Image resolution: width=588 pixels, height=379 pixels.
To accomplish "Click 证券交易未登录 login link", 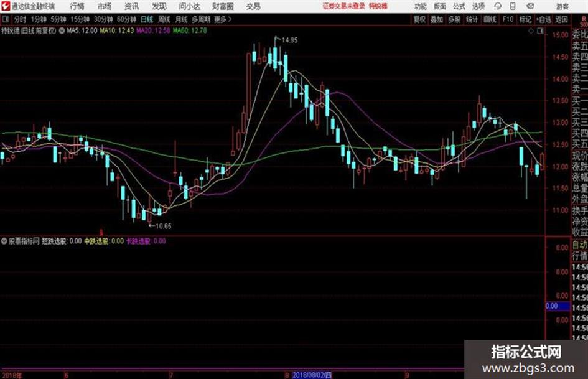I will (344, 6).
